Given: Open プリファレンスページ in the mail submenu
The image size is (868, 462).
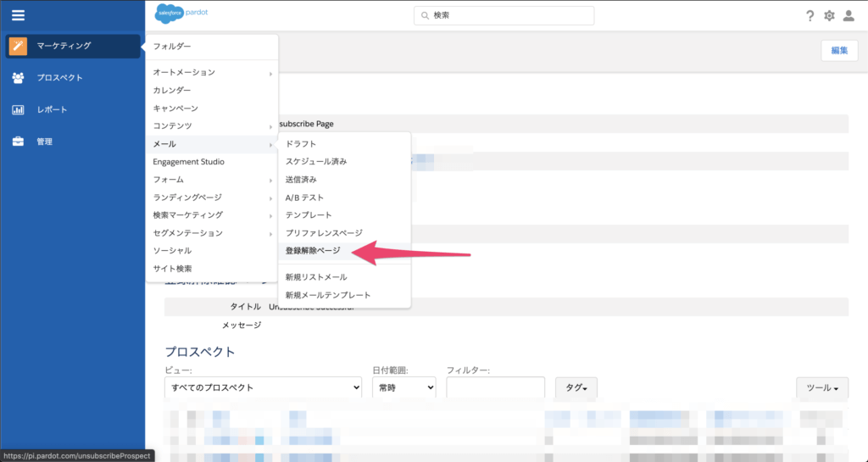Looking at the screenshot, I should tap(344, 233).
